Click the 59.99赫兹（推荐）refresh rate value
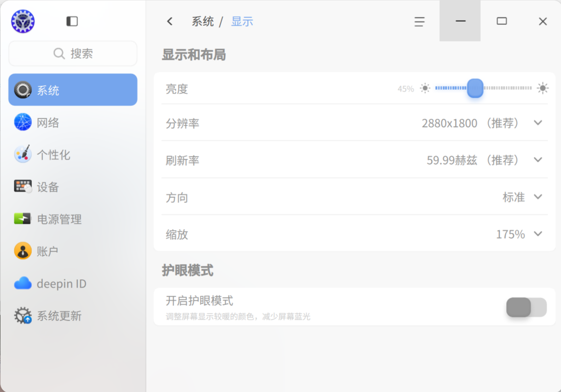This screenshot has width=561, height=392. [473, 160]
